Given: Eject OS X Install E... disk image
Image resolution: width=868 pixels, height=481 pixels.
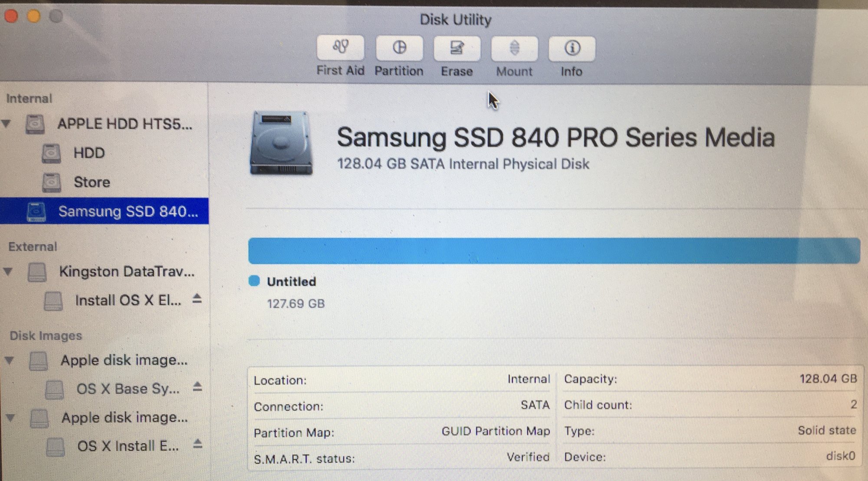Looking at the screenshot, I should [x=197, y=445].
